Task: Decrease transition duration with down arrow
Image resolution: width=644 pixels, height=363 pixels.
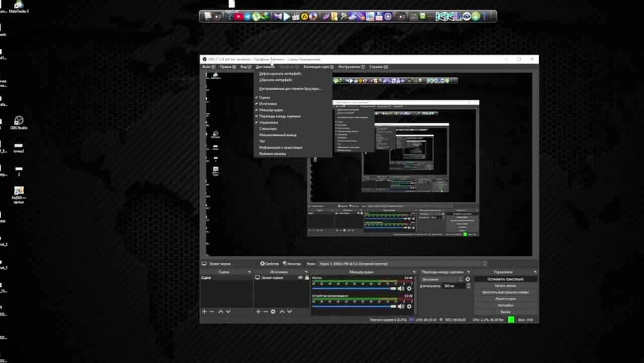Action: tap(469, 287)
